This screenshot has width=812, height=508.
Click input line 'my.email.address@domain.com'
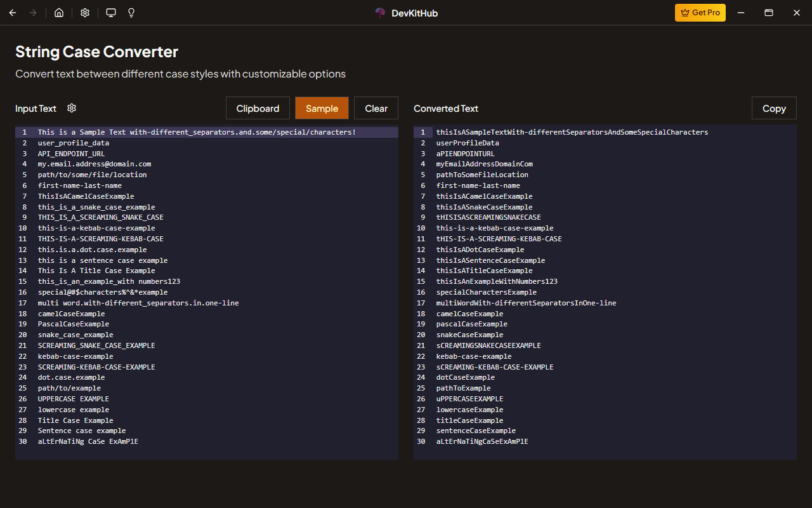point(95,164)
